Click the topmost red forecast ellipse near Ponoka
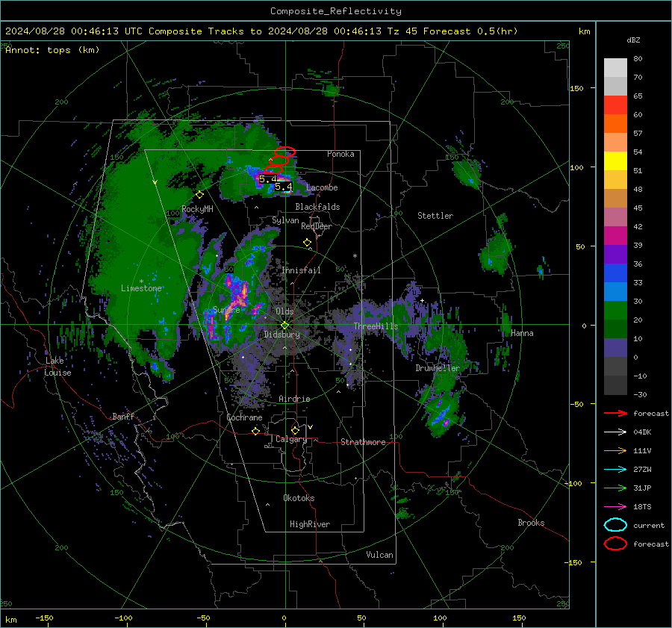 [284, 152]
